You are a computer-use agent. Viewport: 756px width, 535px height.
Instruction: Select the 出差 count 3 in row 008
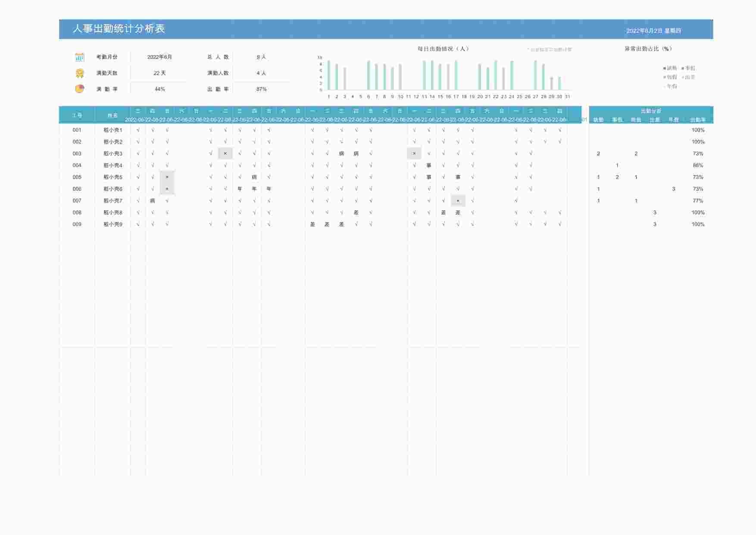655,212
